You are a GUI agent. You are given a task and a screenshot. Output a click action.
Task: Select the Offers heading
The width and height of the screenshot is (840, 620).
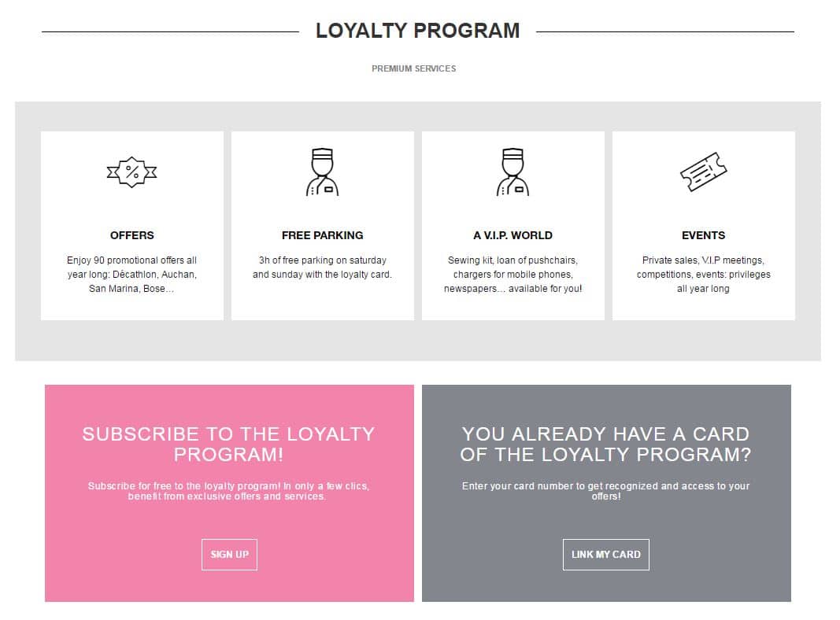tap(132, 235)
